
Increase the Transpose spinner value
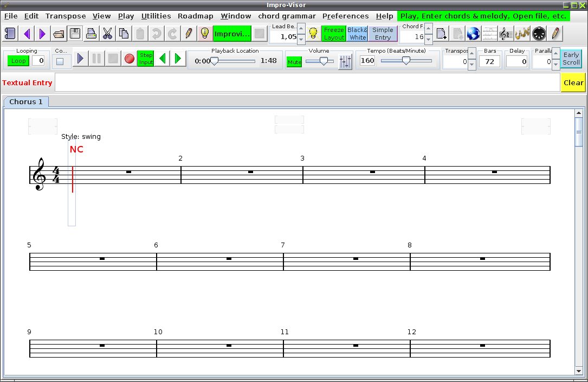click(472, 53)
